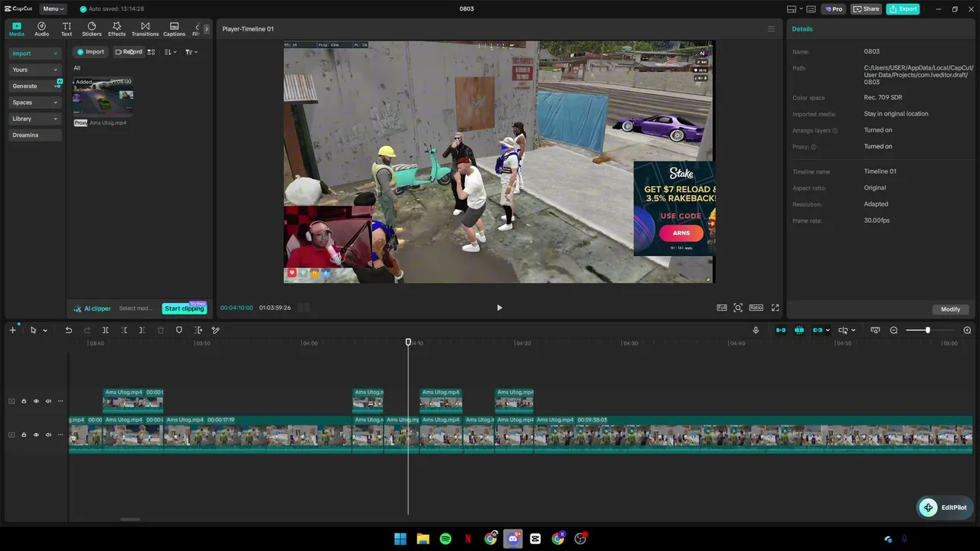Open the Spotify taskbar icon
The height and width of the screenshot is (551, 980).
coord(445,539)
